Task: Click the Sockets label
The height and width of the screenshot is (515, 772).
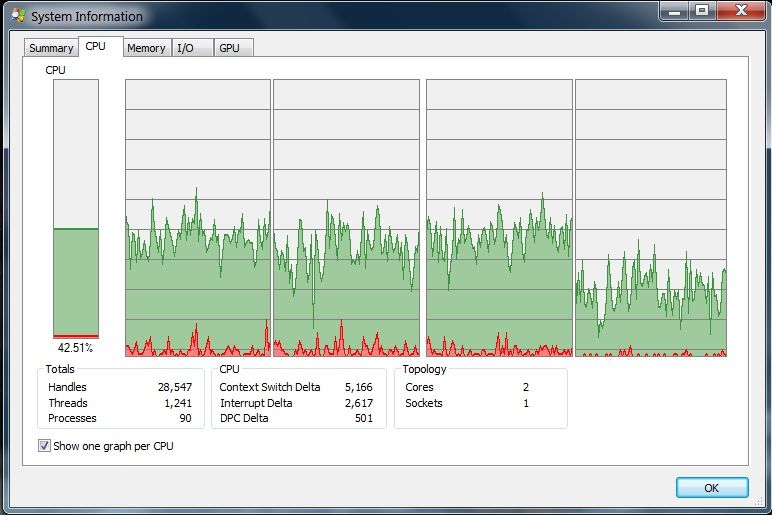Action: coord(424,403)
